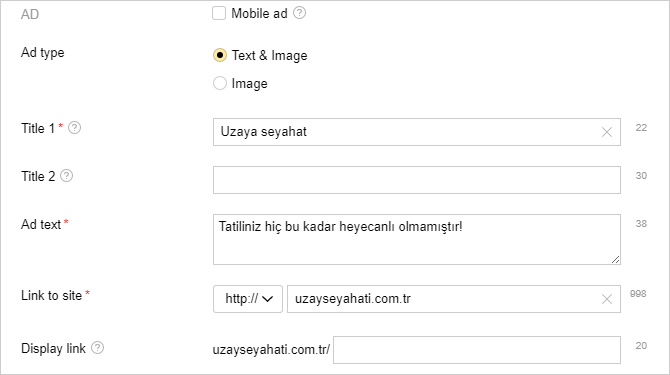Image resolution: width=670 pixels, height=375 pixels.
Task: Open the http:// protocol dropdown
Action: [x=248, y=299]
